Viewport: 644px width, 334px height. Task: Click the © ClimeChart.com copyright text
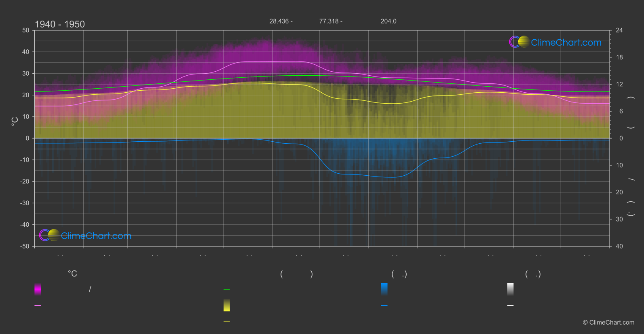click(x=608, y=323)
